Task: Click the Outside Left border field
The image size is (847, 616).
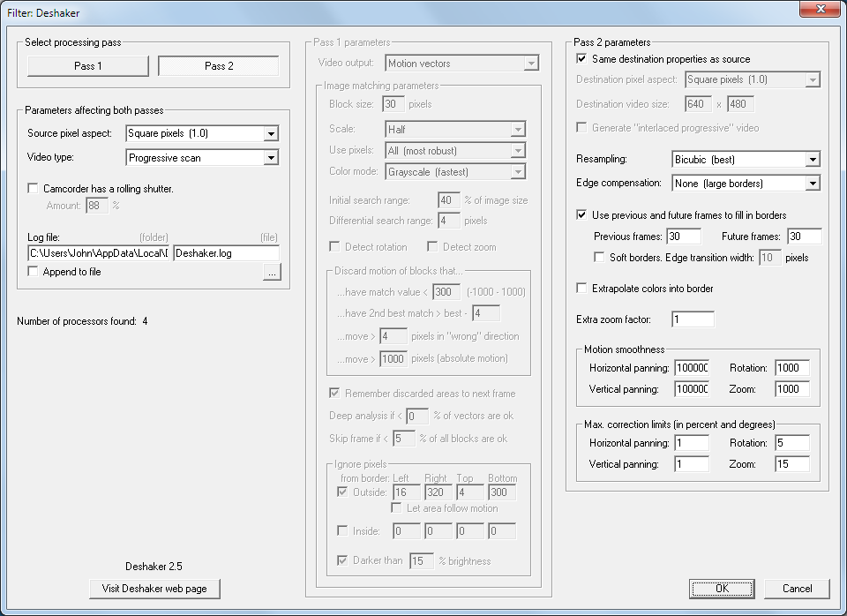Action: 407,492
